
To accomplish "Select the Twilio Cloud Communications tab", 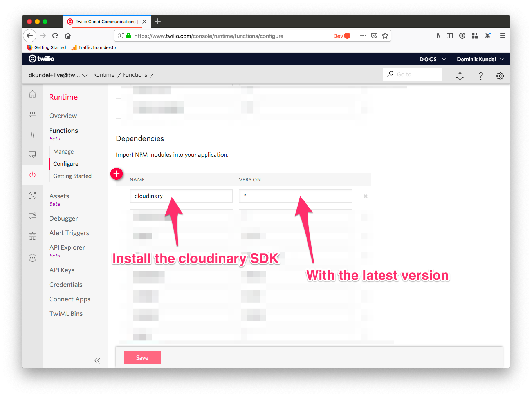I will [106, 22].
